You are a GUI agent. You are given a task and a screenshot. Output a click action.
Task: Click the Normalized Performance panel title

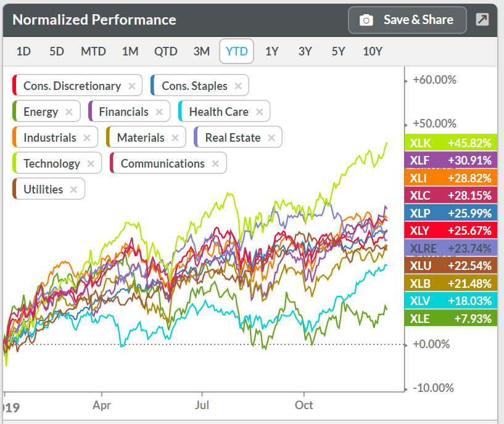coord(94,20)
